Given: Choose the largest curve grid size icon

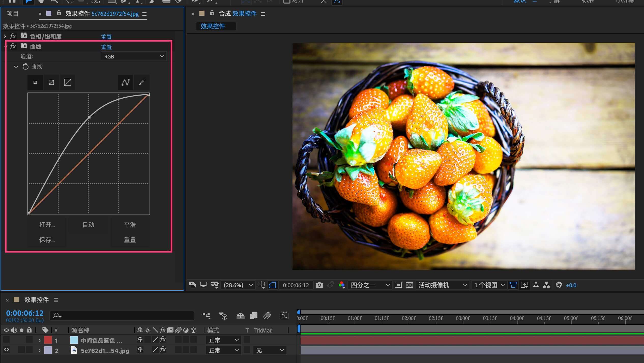Looking at the screenshot, I should [67, 82].
